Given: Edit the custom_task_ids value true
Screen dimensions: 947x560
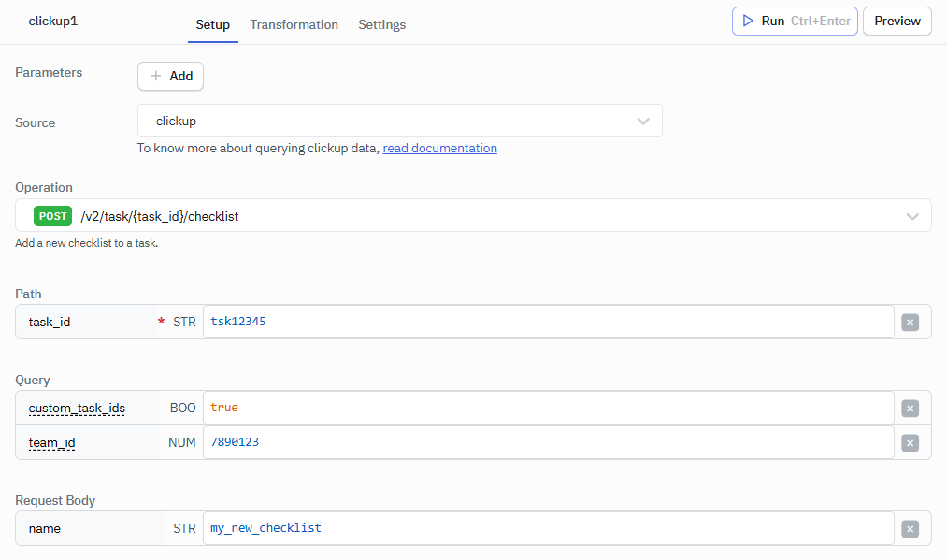Looking at the screenshot, I should coord(549,408).
